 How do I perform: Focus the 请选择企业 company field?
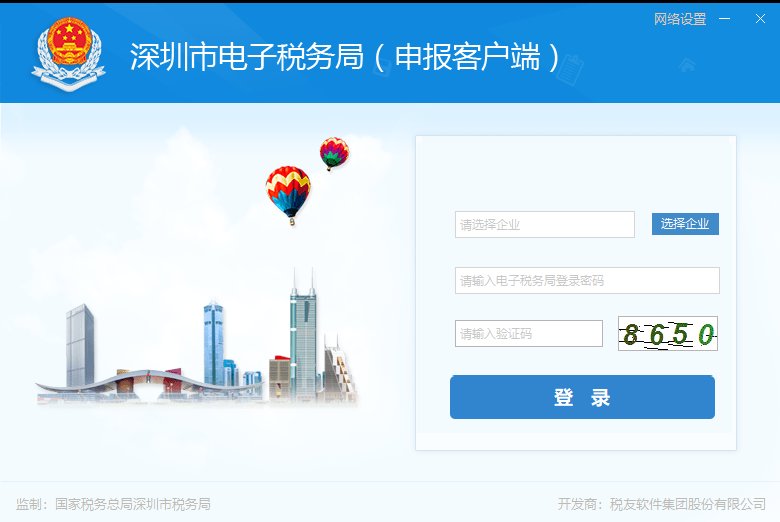pos(545,224)
